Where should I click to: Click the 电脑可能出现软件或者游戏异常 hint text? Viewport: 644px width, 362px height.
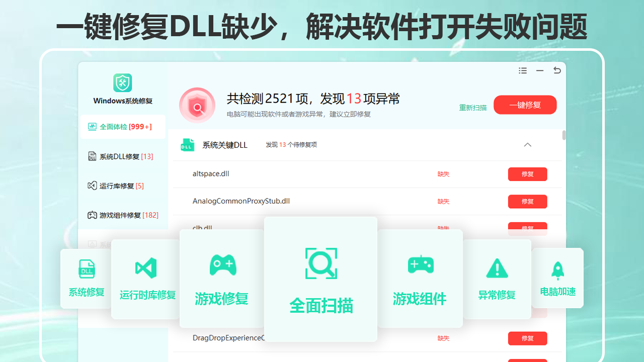click(x=299, y=115)
